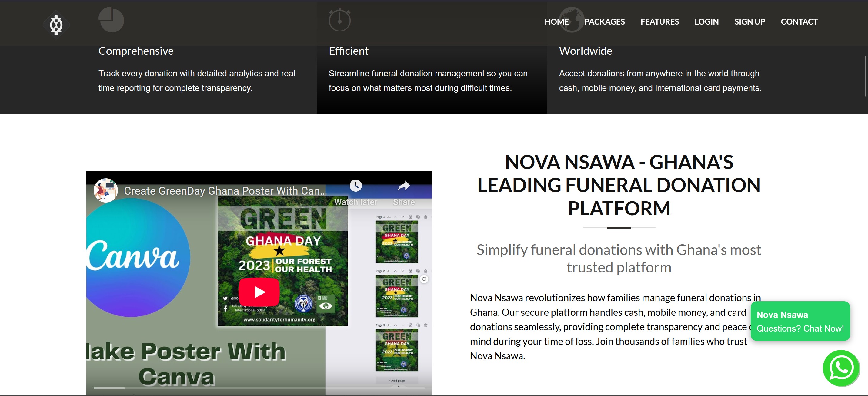868x396 pixels.
Task: Go to the PACKAGES page
Action: click(605, 21)
